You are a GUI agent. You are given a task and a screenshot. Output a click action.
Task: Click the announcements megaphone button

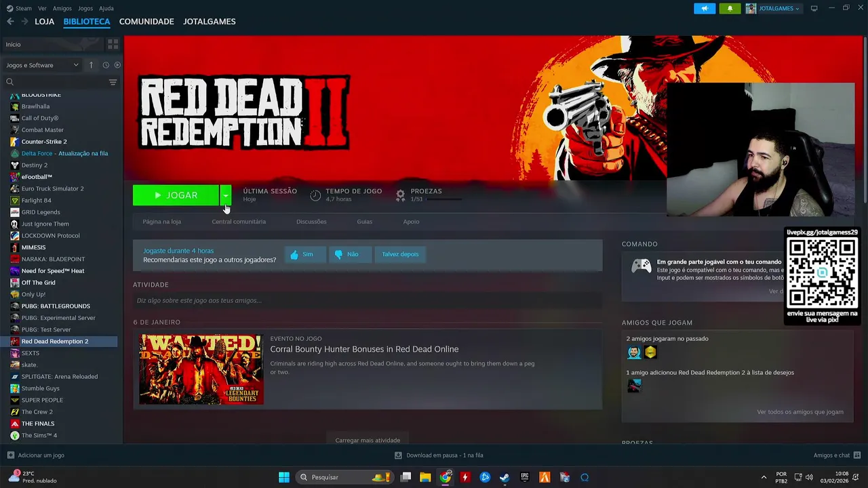pyautogui.click(x=705, y=9)
